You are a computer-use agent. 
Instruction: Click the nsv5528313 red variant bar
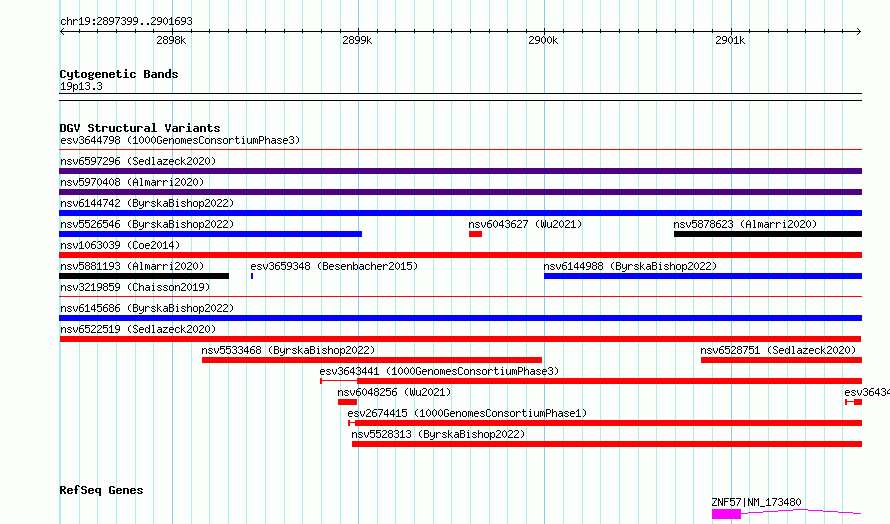(607, 444)
